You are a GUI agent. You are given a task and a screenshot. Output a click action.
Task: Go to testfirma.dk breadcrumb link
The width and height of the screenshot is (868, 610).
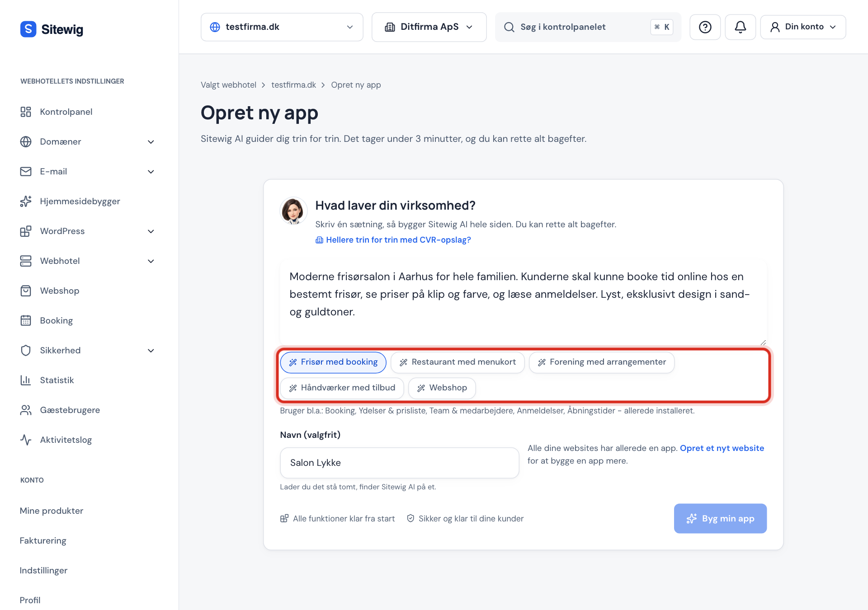293,85
